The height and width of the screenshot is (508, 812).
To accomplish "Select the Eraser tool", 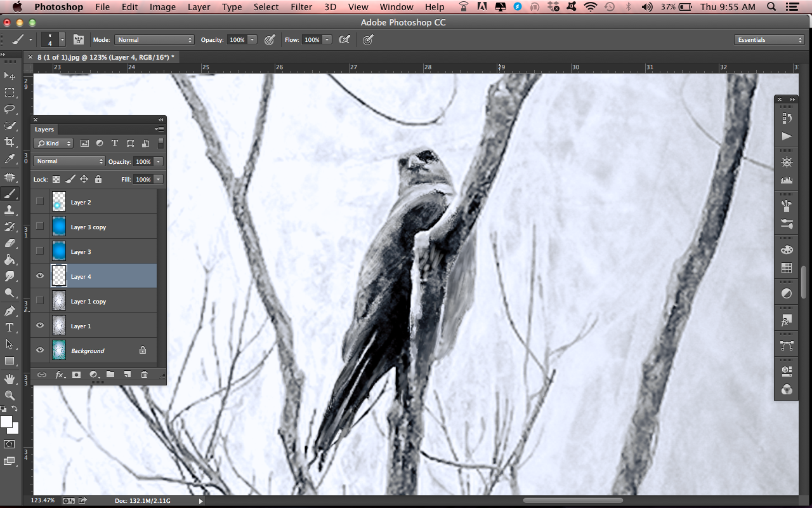I will tap(10, 243).
